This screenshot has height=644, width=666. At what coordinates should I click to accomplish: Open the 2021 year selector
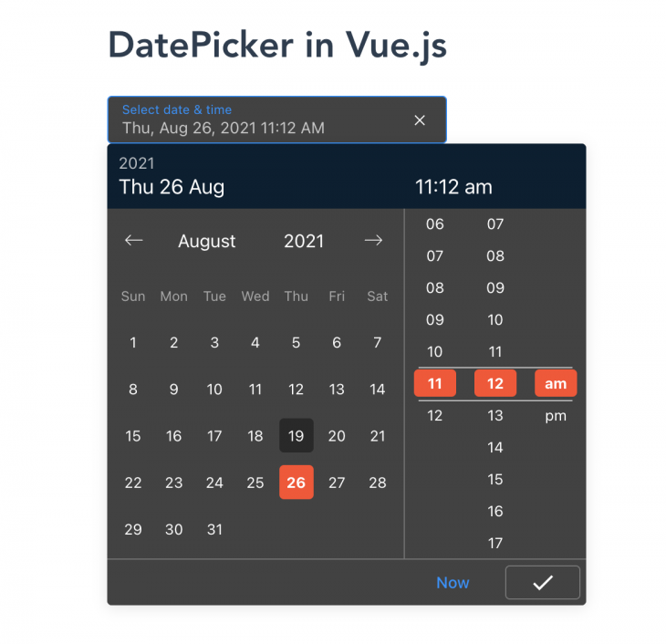pyautogui.click(x=304, y=241)
